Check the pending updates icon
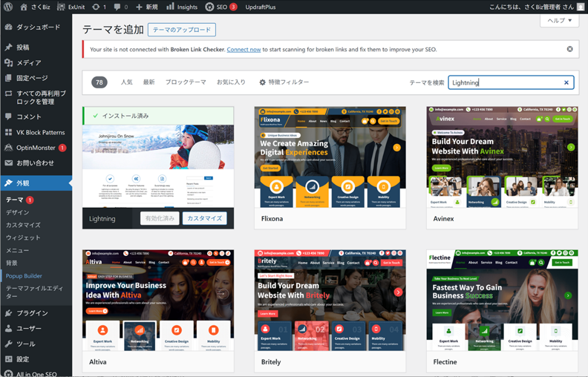The image size is (588, 377). [x=99, y=7]
